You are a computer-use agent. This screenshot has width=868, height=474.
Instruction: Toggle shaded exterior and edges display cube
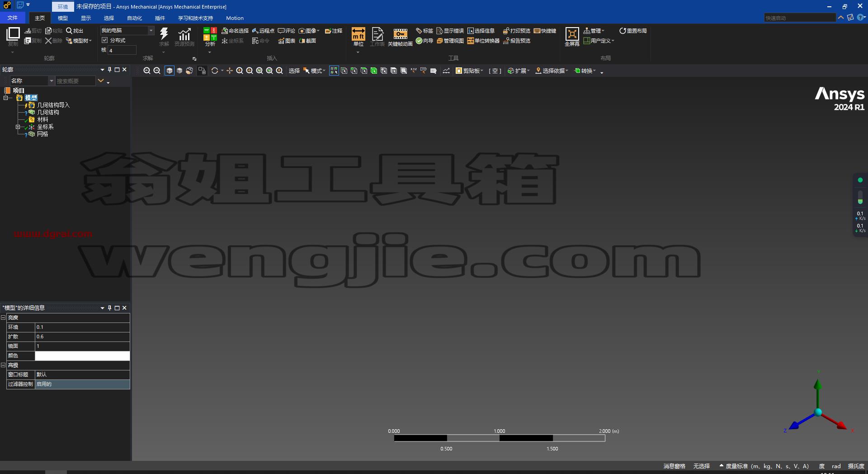coord(170,71)
